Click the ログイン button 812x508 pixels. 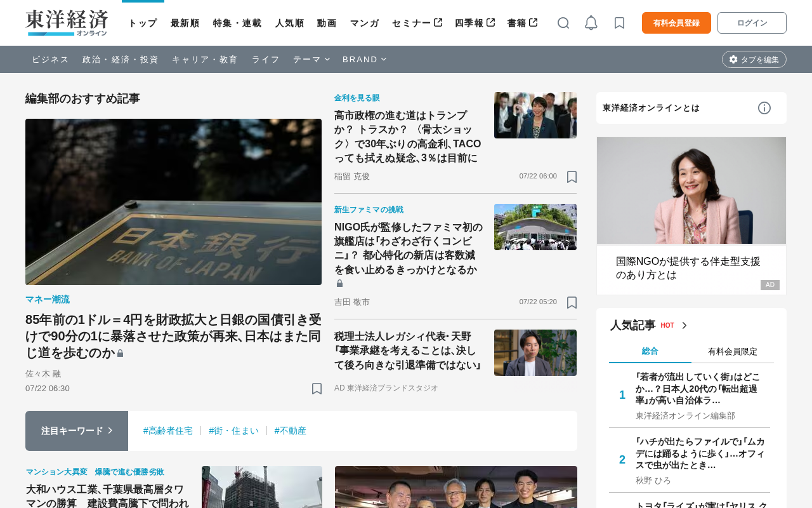pyautogui.click(x=752, y=23)
